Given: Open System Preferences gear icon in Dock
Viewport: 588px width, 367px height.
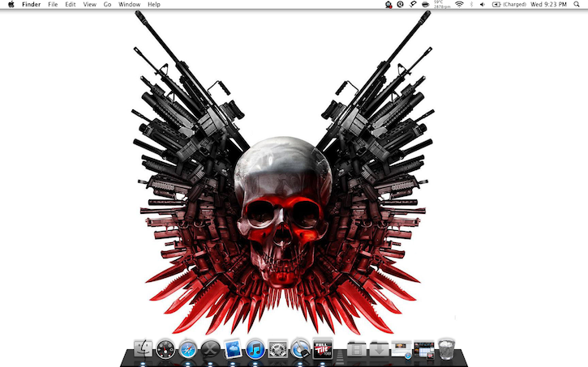Looking at the screenshot, I should click(x=278, y=349).
